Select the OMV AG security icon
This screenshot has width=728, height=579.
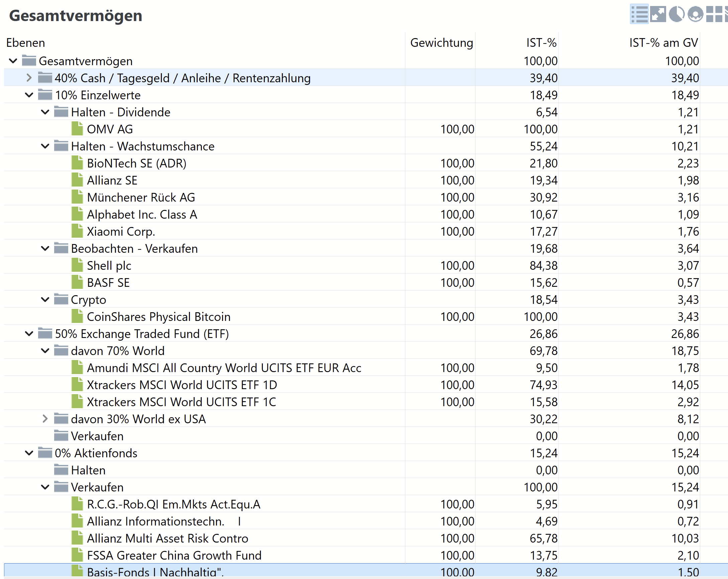pos(77,129)
